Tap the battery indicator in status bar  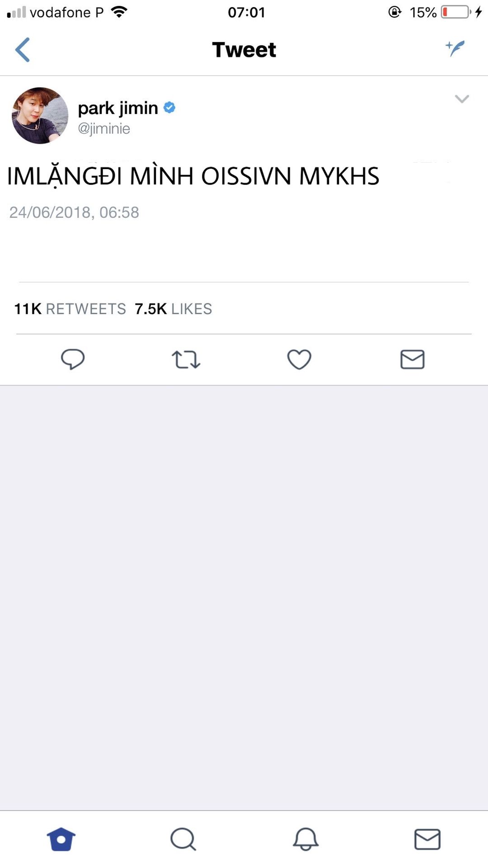[455, 12]
